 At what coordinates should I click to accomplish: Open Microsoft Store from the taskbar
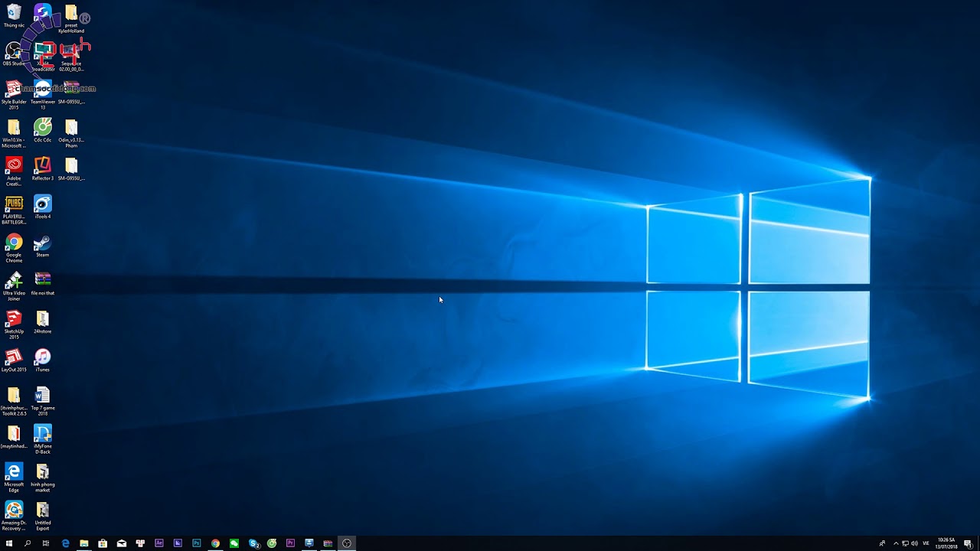click(x=103, y=543)
